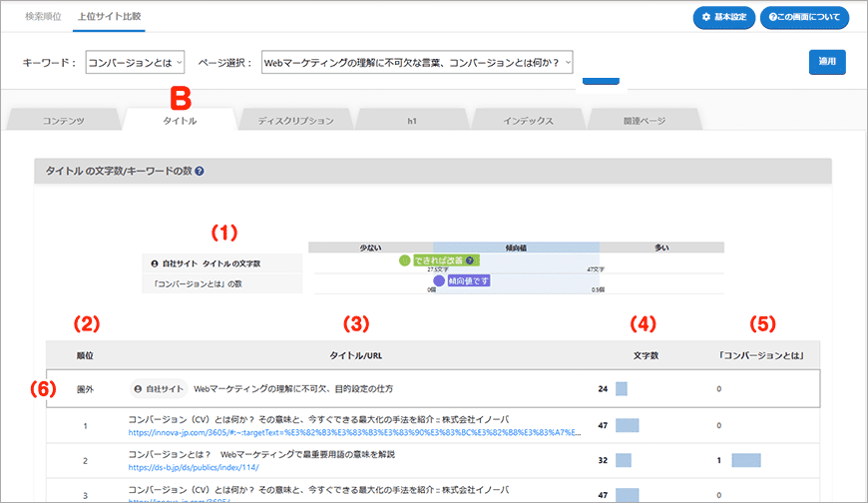Open the innova-jp.com URL in rank 1 row

[354, 434]
